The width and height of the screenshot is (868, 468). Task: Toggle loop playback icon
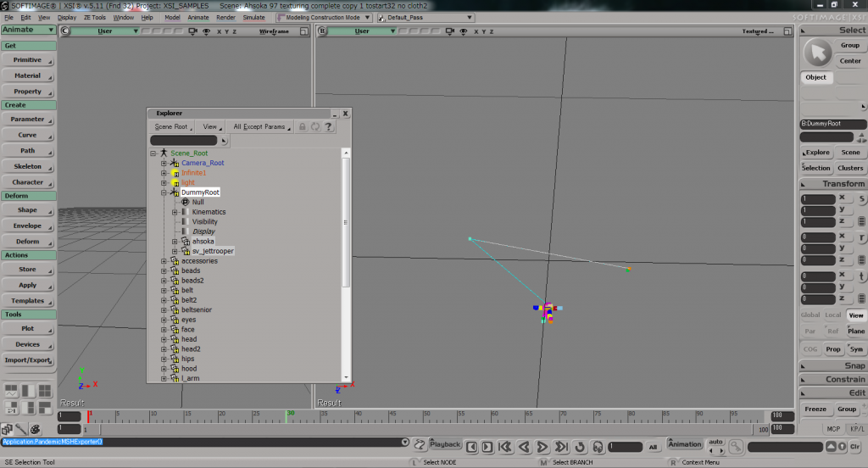coord(580,447)
